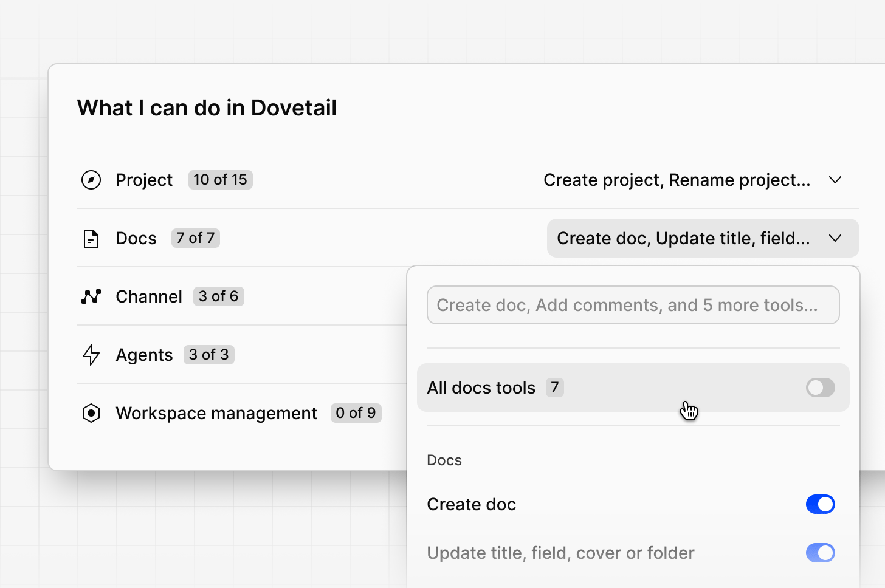The image size is (885, 588).
Task: Click the 'Create project, Rename project...' summary text
Action: [x=677, y=180]
